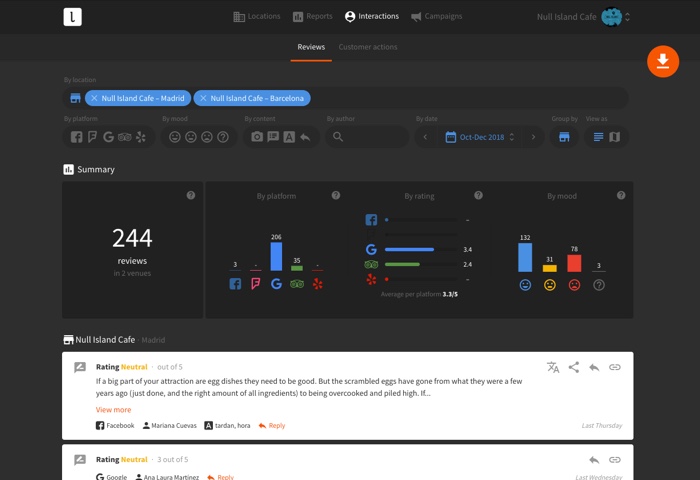This screenshot has height=480, width=700.
Task: Open the Oct-Dec 2018 date picker
Action: (x=479, y=137)
